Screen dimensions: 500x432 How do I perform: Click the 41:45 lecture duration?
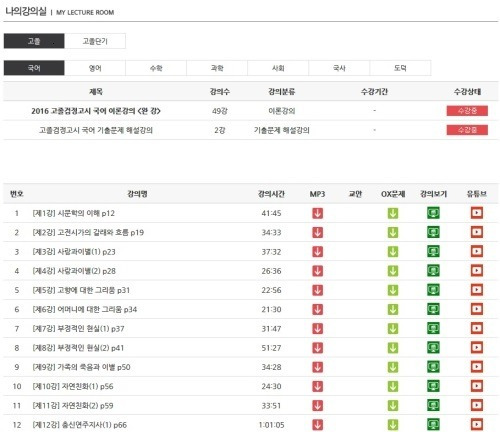(271, 213)
